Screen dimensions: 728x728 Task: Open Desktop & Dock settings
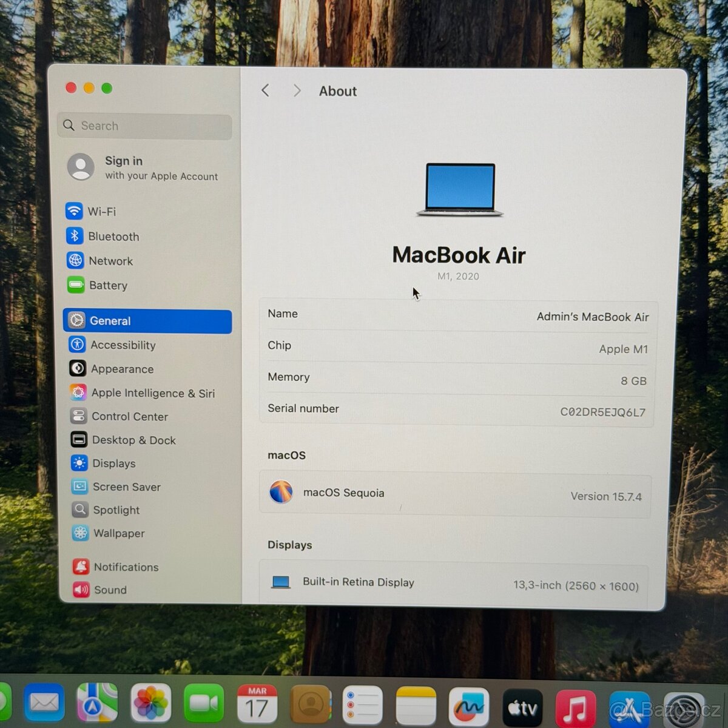point(123,440)
